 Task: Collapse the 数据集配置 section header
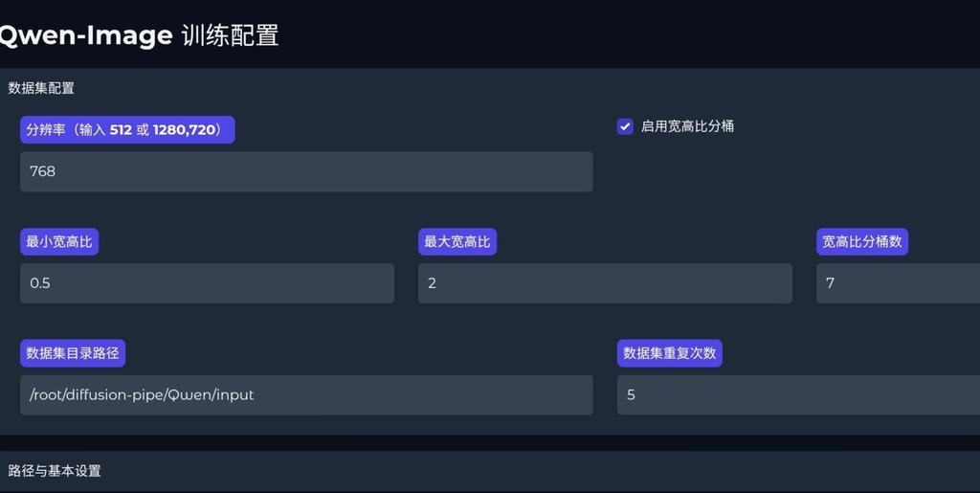coord(42,88)
